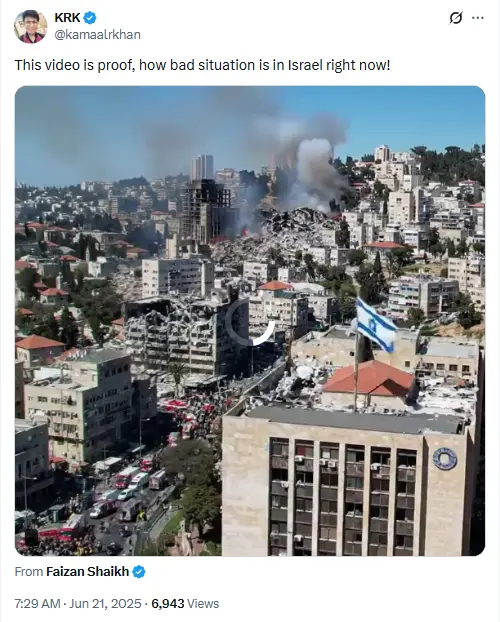Click the Israeli flag in the video
Viewport: 500px width, 622px height.
coord(375,324)
